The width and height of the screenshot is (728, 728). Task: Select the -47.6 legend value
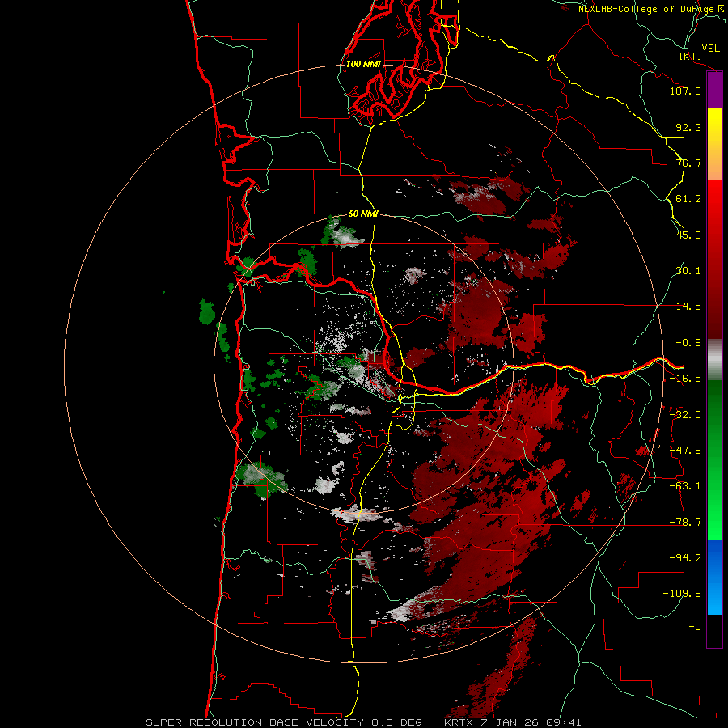(685, 451)
